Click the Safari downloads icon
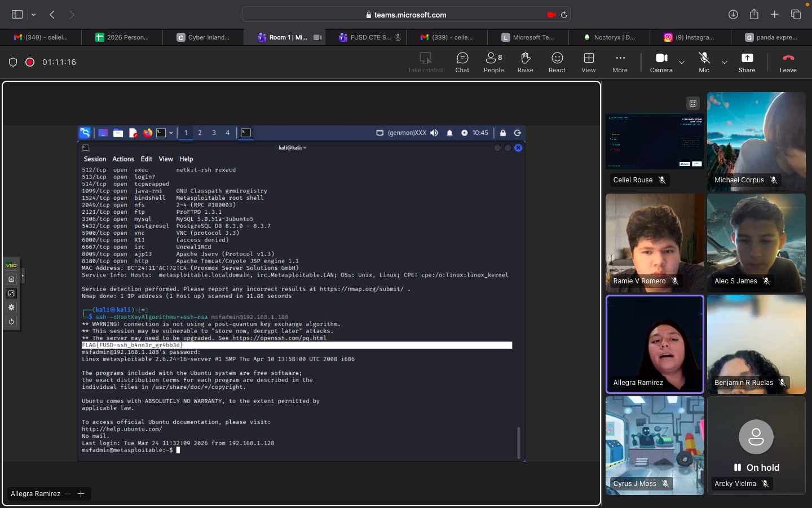 coord(733,15)
